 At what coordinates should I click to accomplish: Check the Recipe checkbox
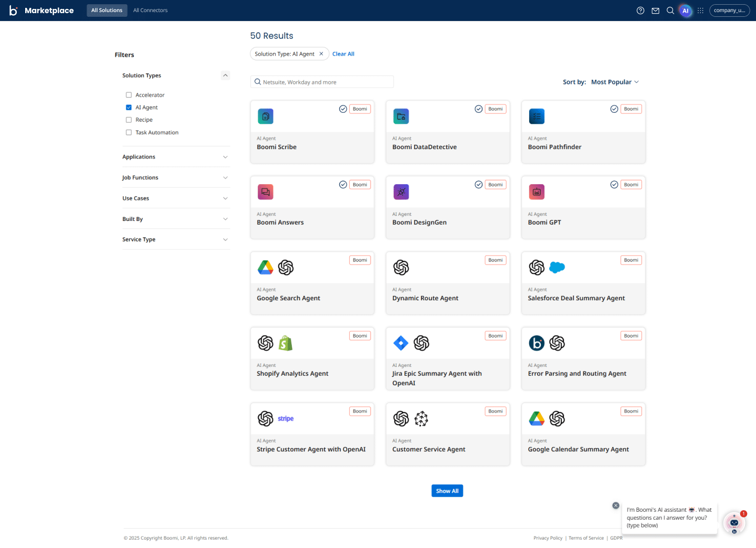129,120
